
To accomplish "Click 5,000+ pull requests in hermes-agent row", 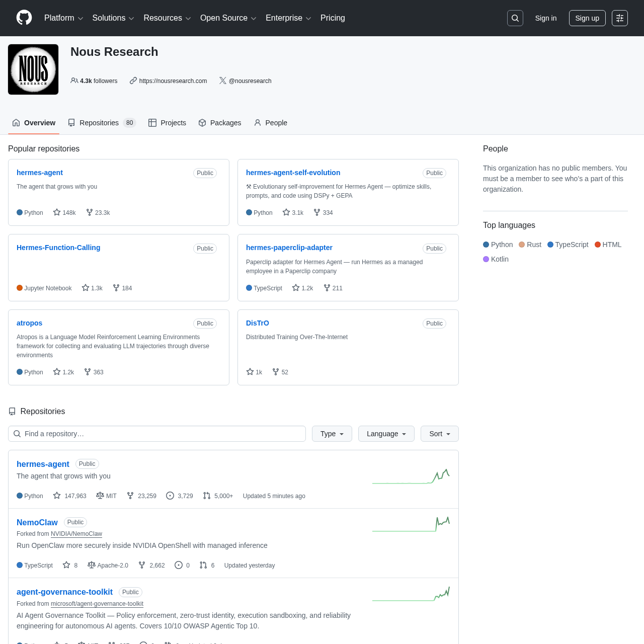I will click(218, 496).
